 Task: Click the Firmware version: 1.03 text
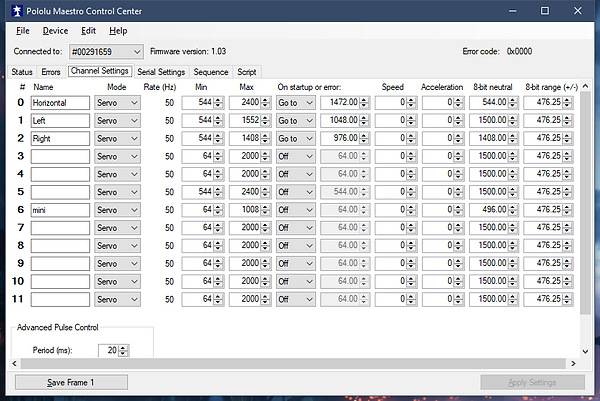(188, 51)
